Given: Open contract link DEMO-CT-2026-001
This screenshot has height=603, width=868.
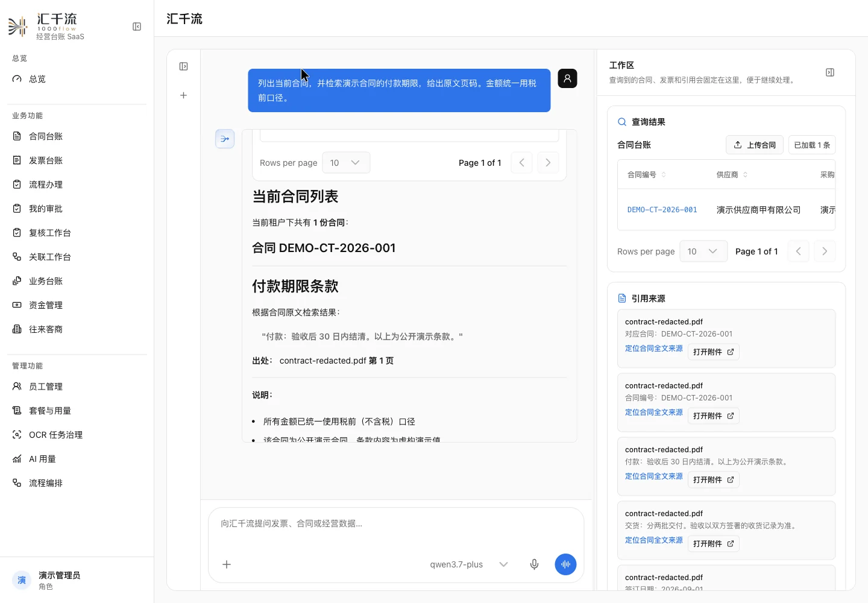Looking at the screenshot, I should click(x=662, y=210).
